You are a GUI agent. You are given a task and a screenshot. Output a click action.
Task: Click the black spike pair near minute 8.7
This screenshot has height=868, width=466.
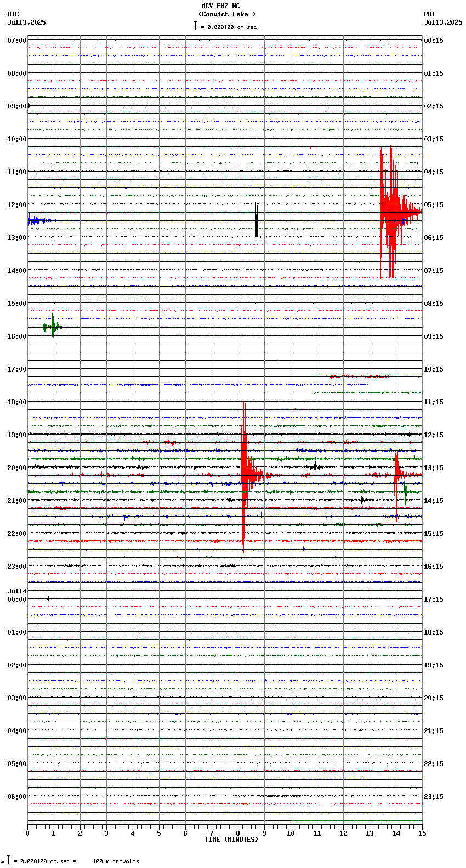(257, 220)
